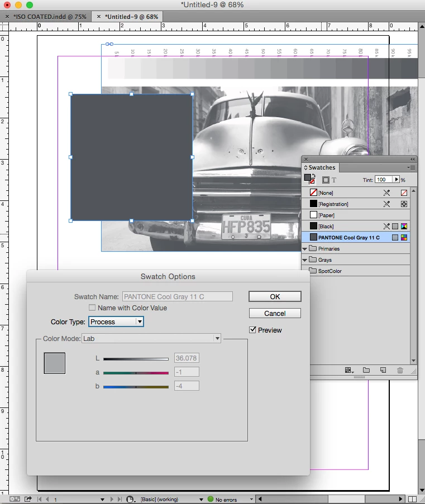Click the L value field 36.078

[x=187, y=358]
